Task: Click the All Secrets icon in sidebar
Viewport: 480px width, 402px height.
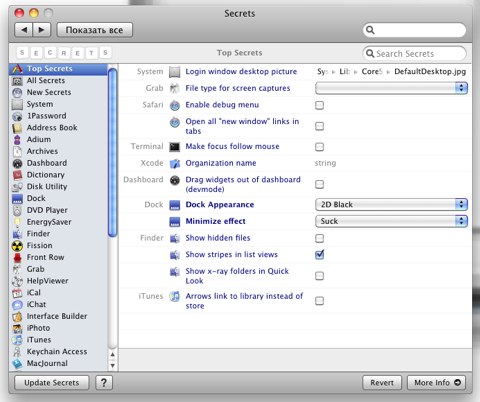Action: pos(17,81)
